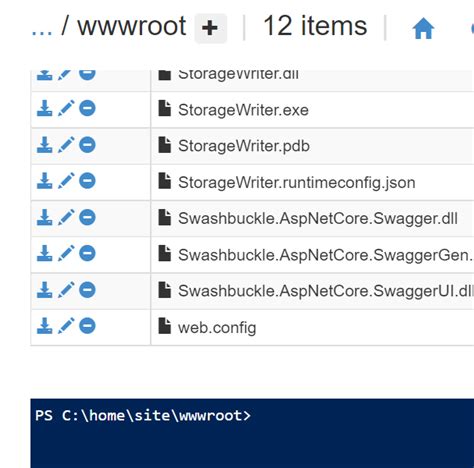This screenshot has height=468, width=474.
Task: Delete StorageWriter.pdb file
Action: click(x=87, y=145)
